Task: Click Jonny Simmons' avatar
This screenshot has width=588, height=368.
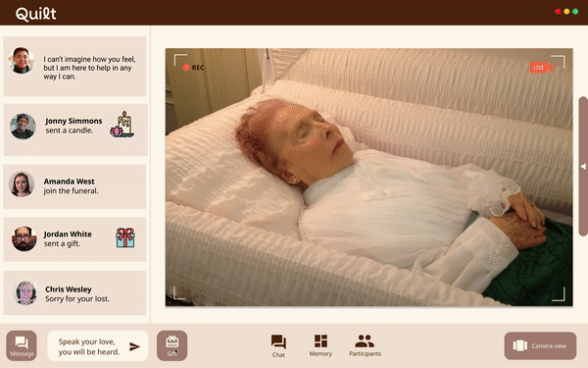Action: tap(23, 127)
